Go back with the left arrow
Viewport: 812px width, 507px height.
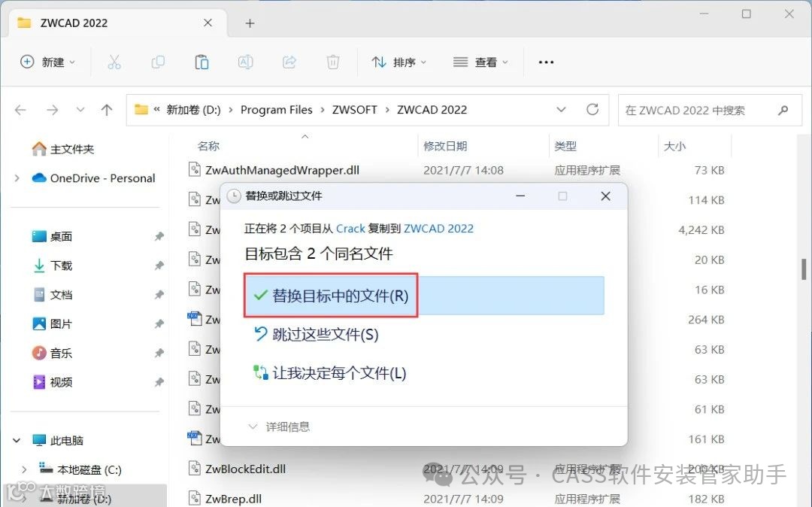click(21, 110)
